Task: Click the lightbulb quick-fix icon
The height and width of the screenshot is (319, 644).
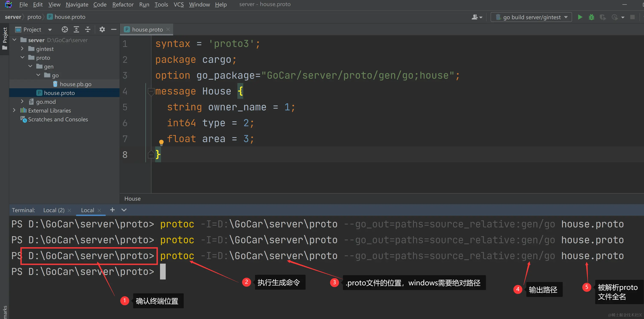Action: (x=161, y=142)
